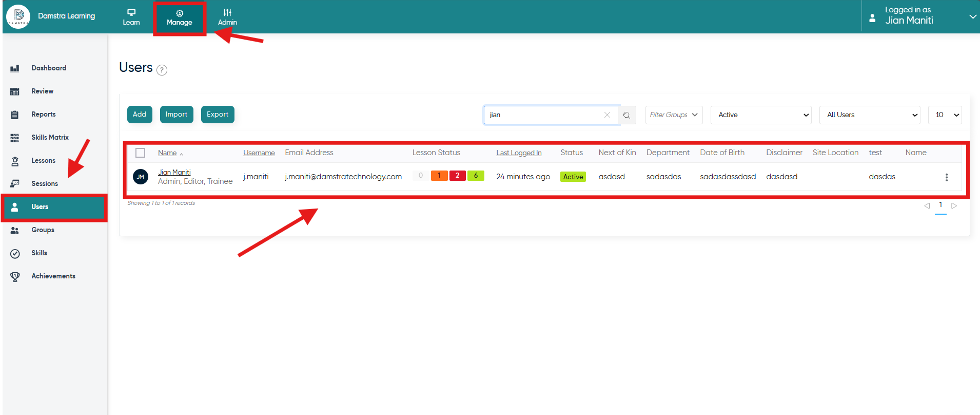The image size is (980, 415).
Task: Click the Export button
Action: click(218, 114)
